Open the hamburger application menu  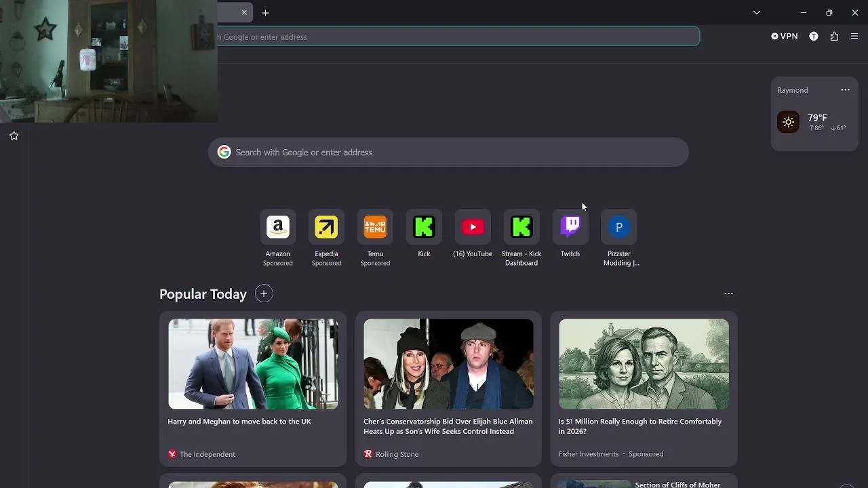[x=854, y=37]
